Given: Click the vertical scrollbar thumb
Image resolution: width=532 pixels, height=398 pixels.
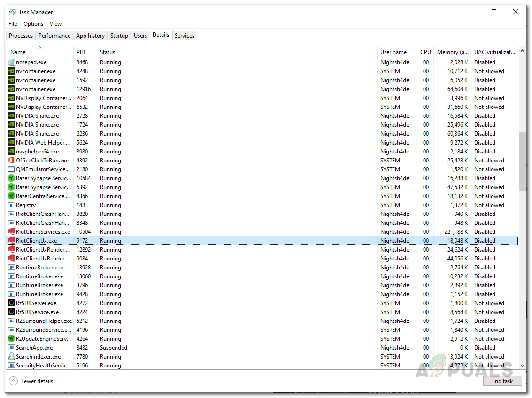Looking at the screenshot, I should pyautogui.click(x=522, y=162).
